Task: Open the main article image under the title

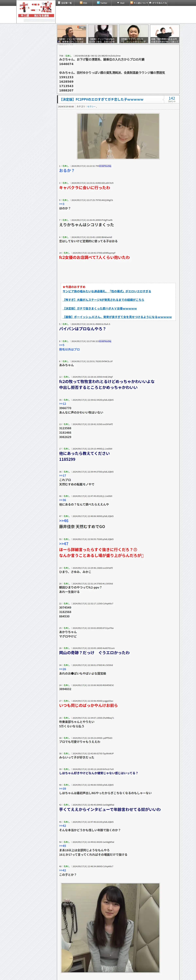Action: [x=118, y=136]
